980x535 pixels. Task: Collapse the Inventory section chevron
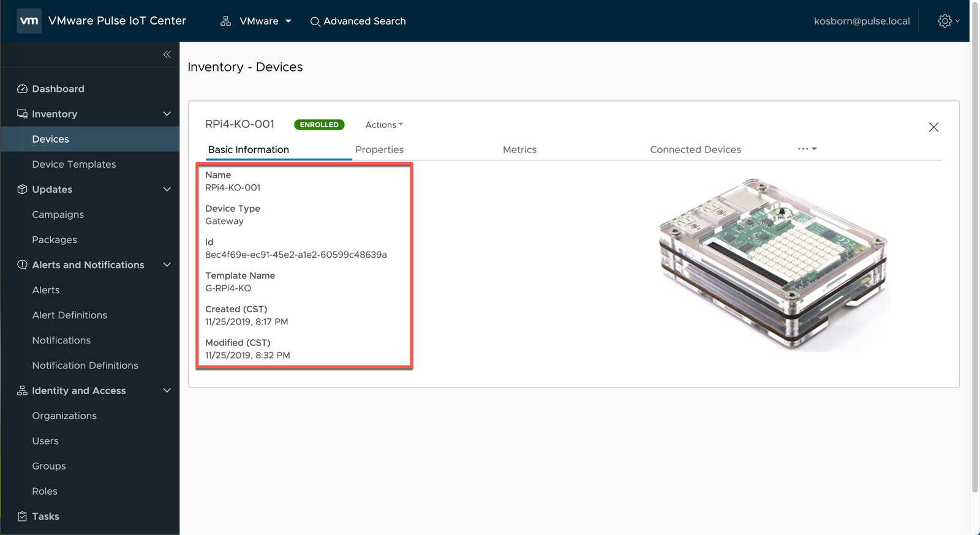click(x=167, y=114)
